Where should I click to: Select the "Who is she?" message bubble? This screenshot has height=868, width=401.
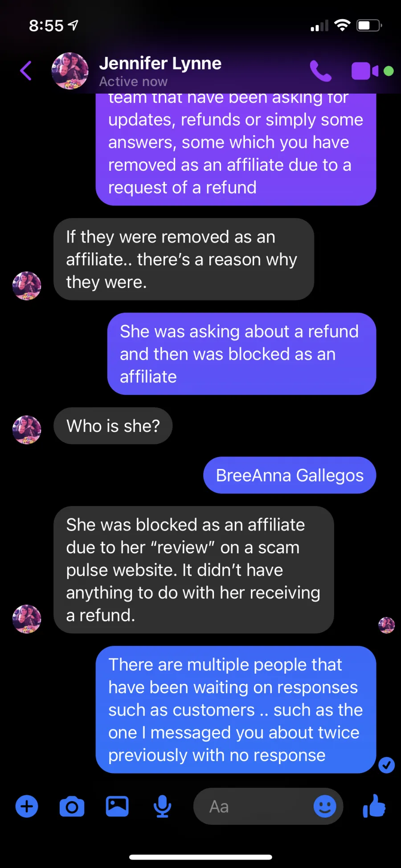[x=113, y=426]
